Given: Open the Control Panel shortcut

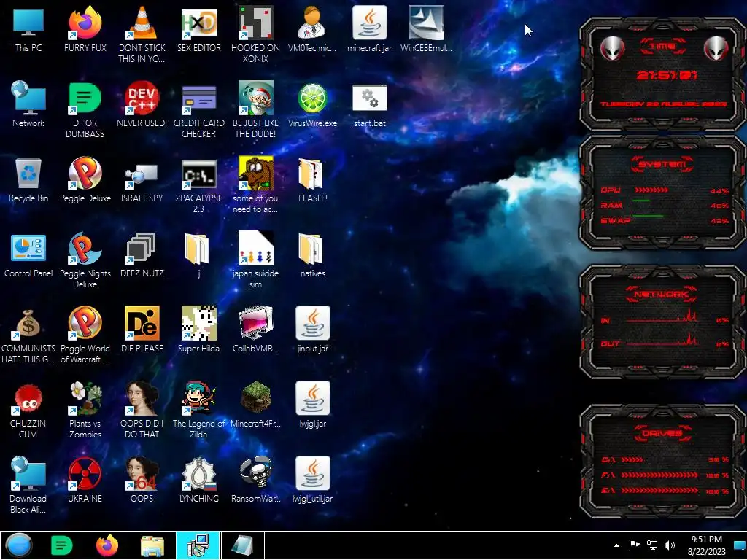Looking at the screenshot, I should pos(28,254).
